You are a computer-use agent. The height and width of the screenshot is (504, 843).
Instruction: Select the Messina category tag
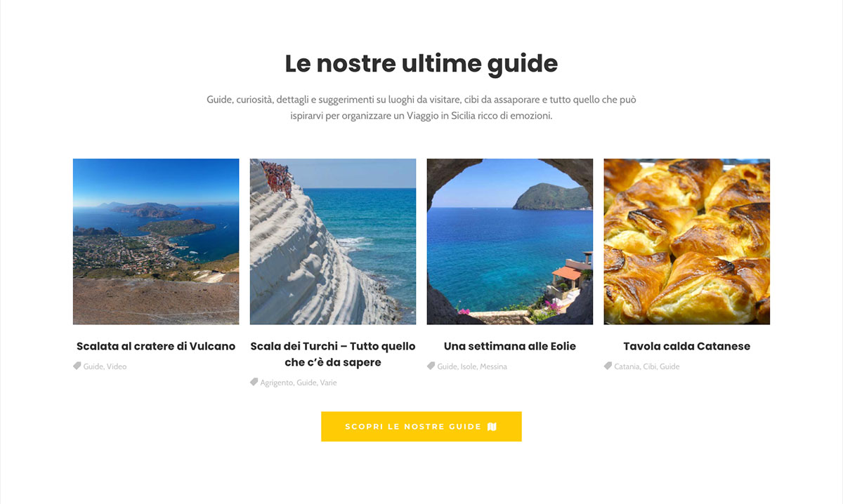(494, 366)
